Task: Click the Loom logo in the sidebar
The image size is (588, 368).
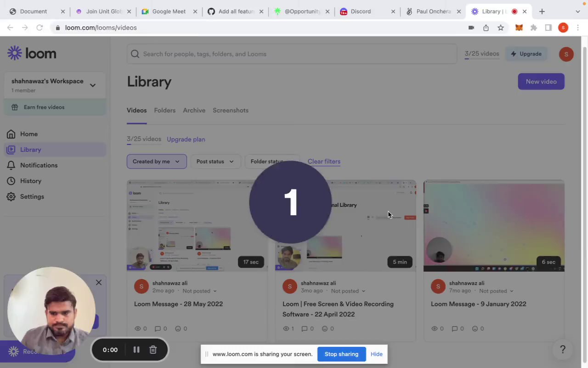Action: click(x=32, y=53)
